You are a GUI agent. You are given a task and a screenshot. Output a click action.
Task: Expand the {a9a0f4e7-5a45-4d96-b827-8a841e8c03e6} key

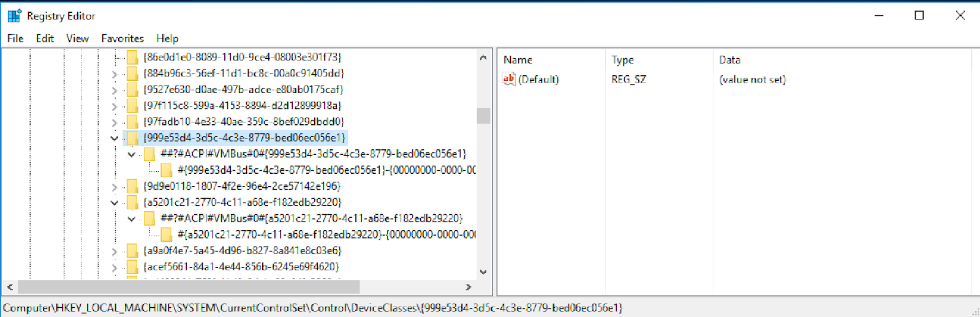pos(115,251)
